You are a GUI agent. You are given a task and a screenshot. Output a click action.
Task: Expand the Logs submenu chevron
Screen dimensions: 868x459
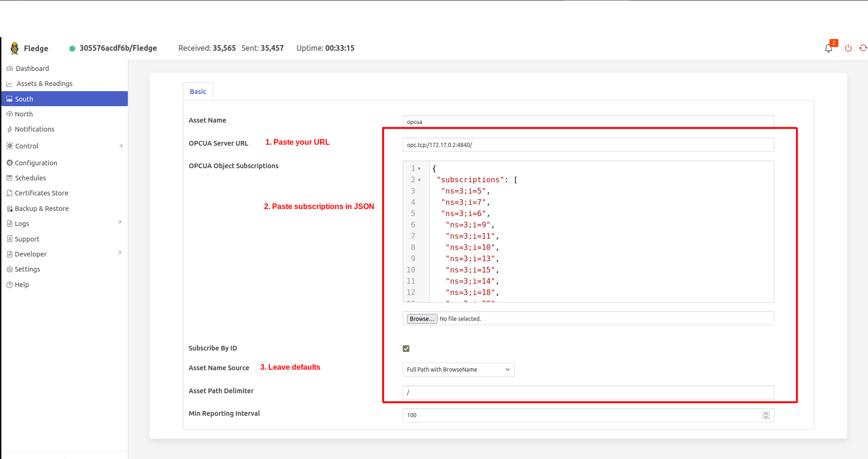point(120,222)
